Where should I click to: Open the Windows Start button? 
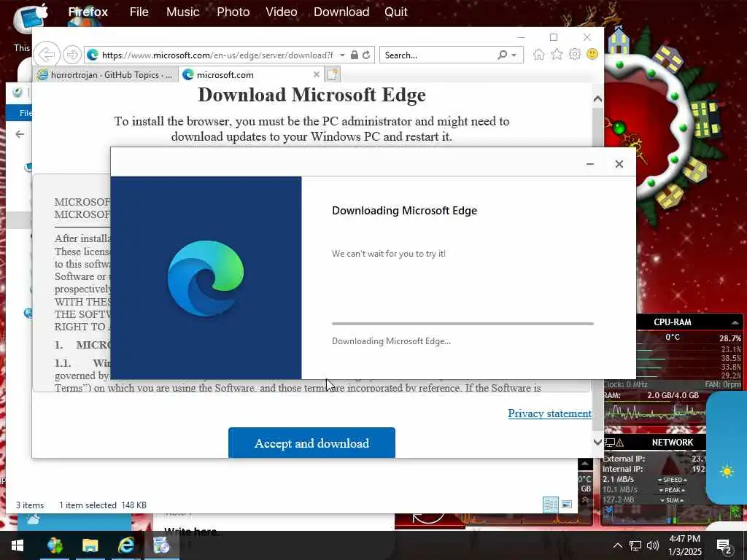18,545
